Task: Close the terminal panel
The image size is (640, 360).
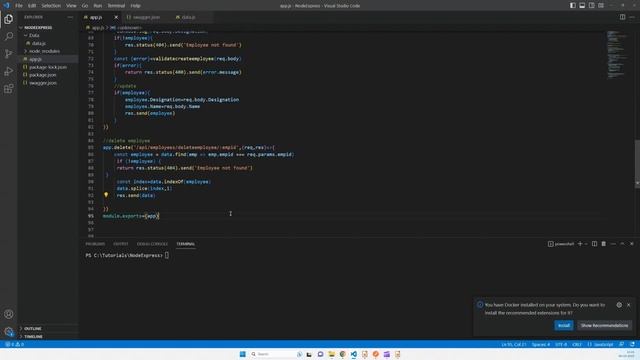Action: tap(632, 244)
